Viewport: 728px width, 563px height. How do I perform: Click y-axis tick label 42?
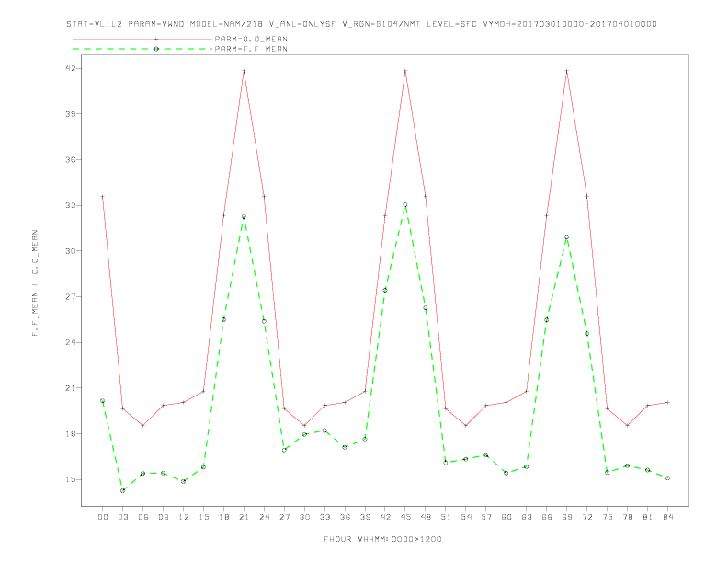(x=70, y=68)
